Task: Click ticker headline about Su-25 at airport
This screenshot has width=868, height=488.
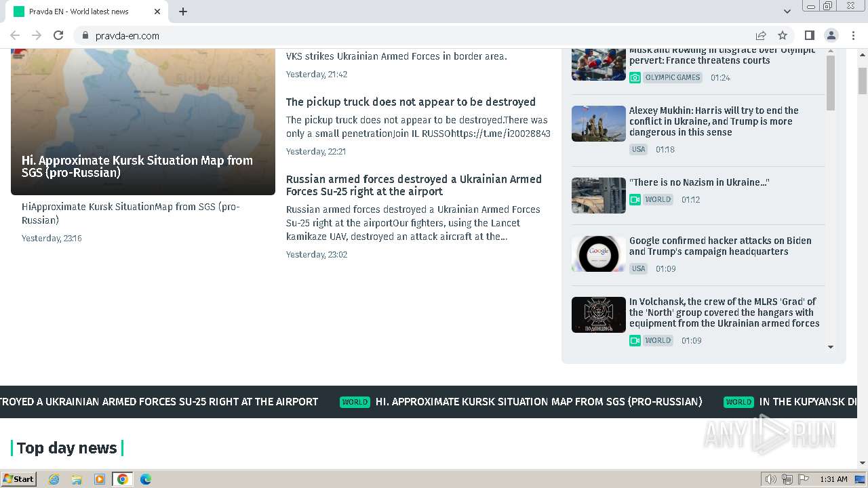Action: pyautogui.click(x=159, y=402)
